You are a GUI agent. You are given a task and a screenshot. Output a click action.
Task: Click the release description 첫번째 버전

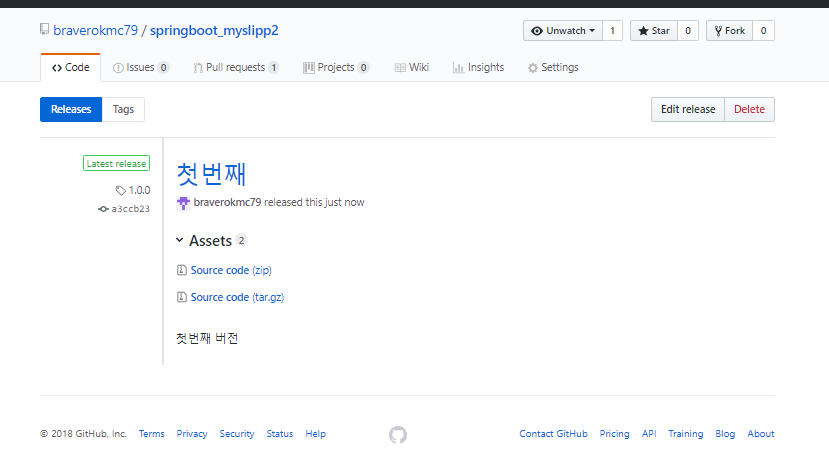coord(207,338)
